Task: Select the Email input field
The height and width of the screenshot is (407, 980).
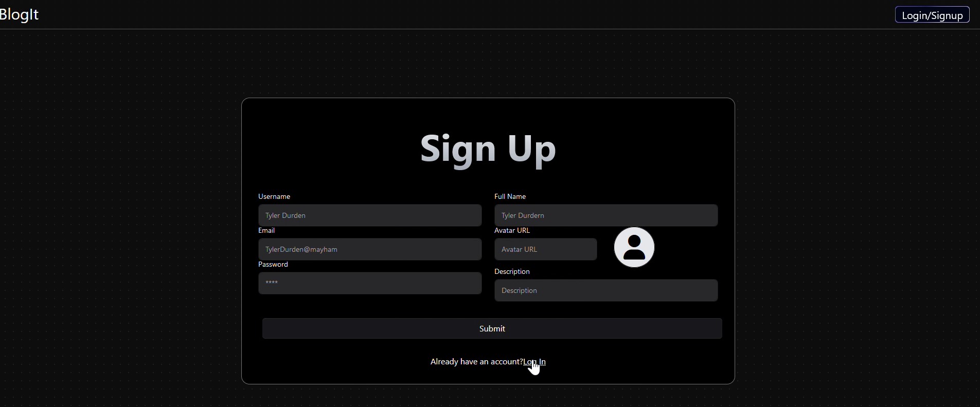Action: tap(370, 249)
